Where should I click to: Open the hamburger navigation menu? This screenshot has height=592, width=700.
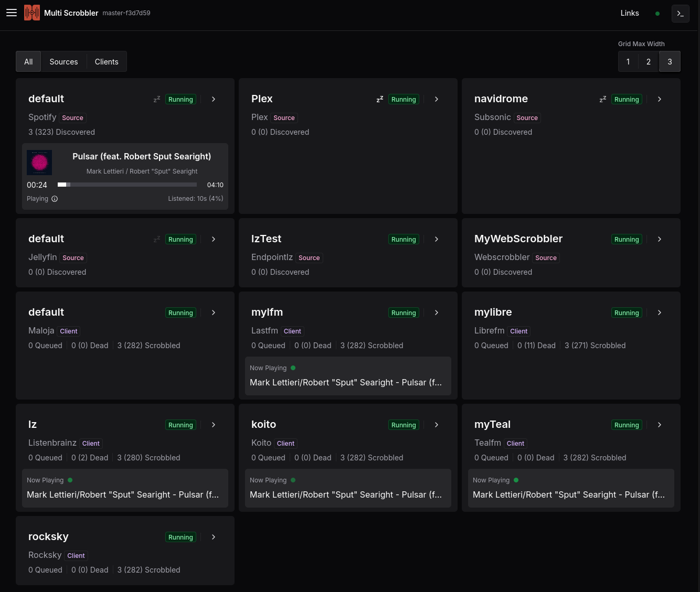point(12,13)
